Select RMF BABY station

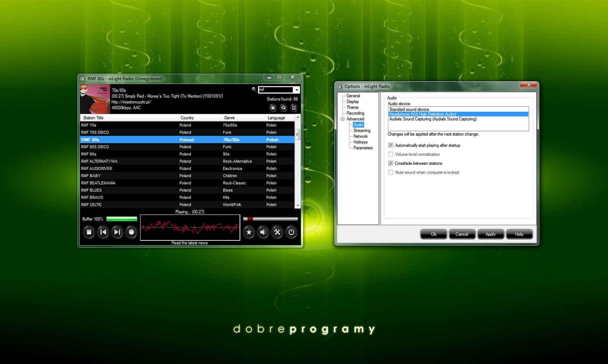(187, 176)
